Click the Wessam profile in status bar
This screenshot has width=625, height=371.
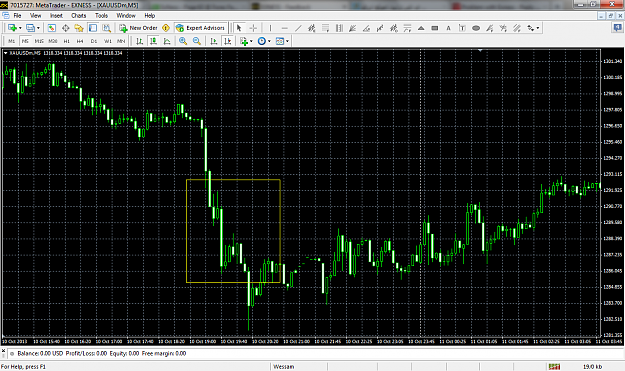point(284,367)
